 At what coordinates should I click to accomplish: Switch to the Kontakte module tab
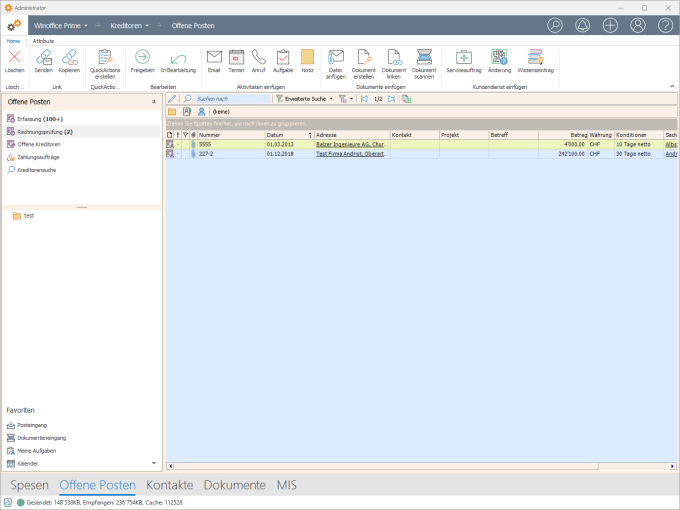click(169, 485)
